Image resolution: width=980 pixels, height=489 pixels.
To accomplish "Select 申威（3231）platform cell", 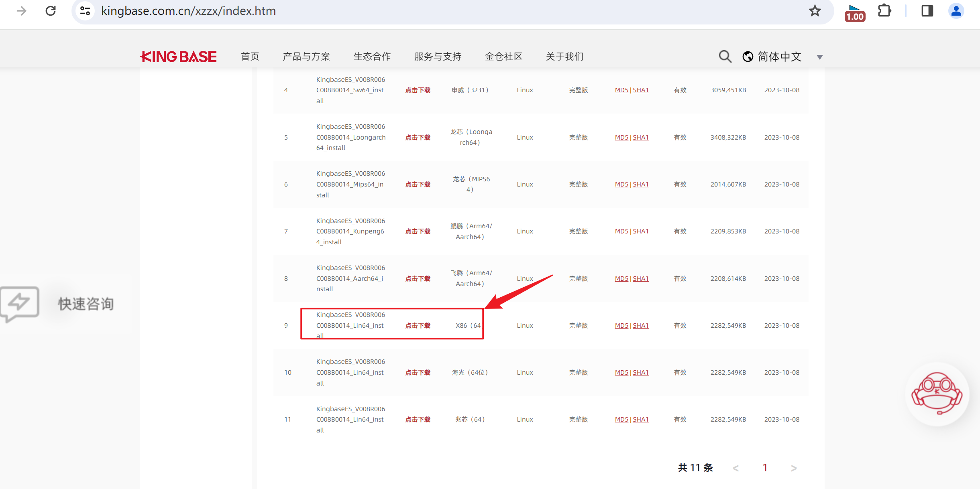I will (470, 90).
